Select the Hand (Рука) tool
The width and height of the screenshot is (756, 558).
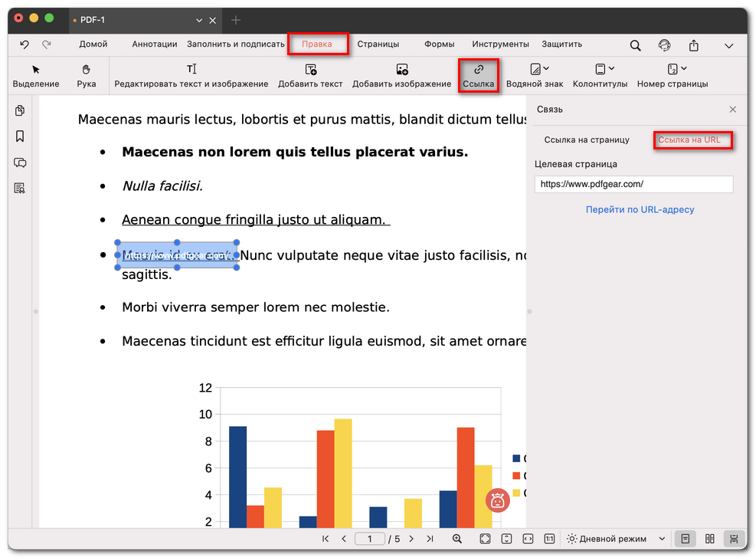tap(87, 76)
